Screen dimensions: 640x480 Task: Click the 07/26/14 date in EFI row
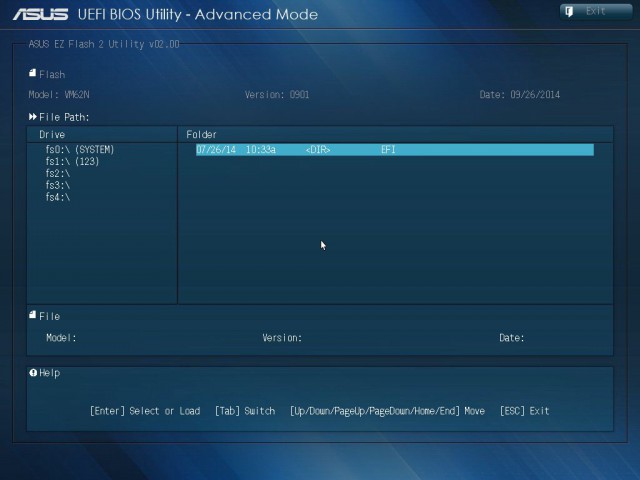pyautogui.click(x=216, y=149)
